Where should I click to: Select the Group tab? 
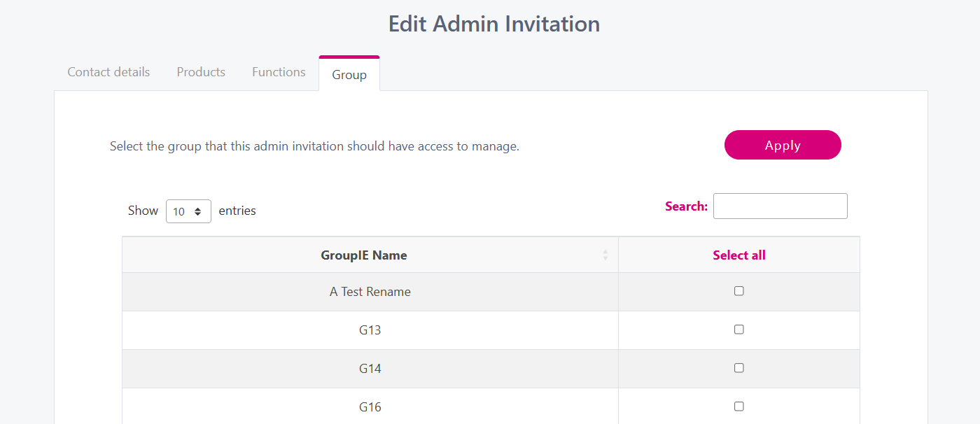tap(349, 75)
